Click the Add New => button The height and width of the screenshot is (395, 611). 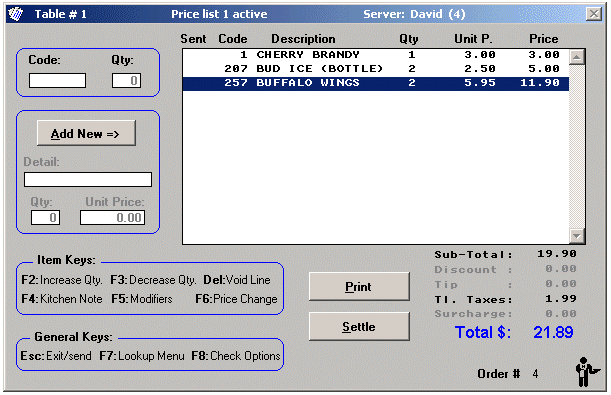point(86,133)
